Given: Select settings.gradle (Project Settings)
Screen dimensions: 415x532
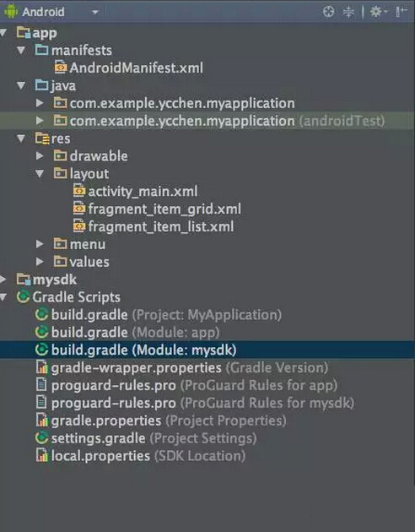Looking at the screenshot, I should pos(154,438).
